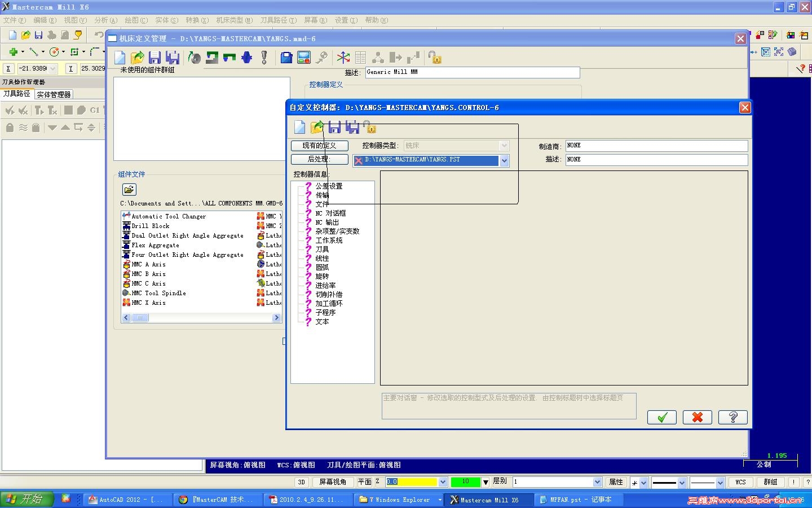Click the 屏幕视角 button in the status bar
Screen dimensions: 812x508
click(333, 482)
